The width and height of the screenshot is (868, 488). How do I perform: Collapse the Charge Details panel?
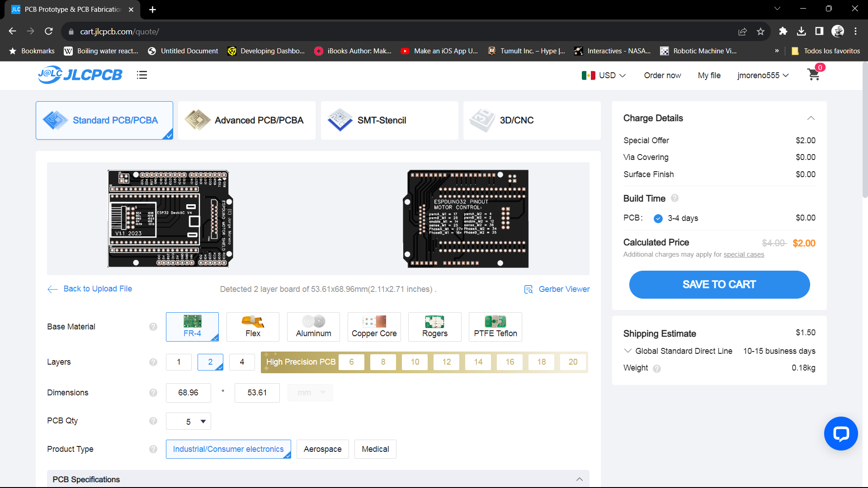pos(811,118)
